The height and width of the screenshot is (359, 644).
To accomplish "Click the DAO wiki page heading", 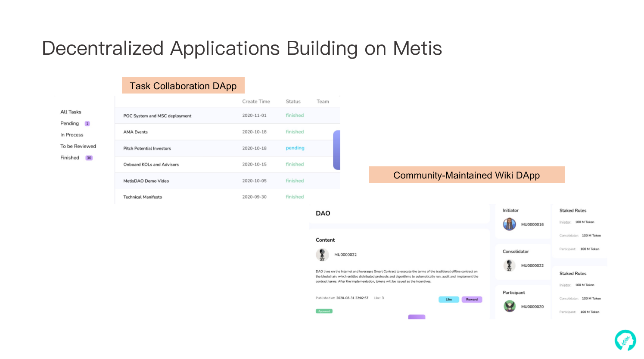I will pyautogui.click(x=323, y=213).
